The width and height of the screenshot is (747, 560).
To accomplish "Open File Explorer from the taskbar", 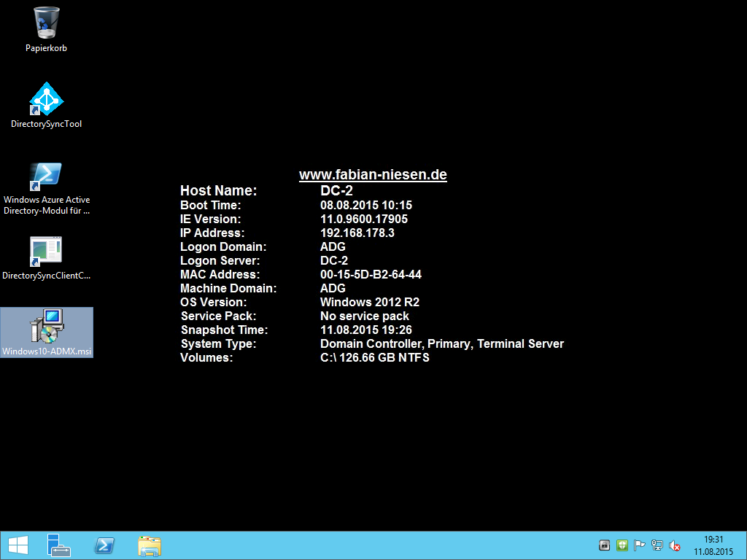I will (150, 545).
